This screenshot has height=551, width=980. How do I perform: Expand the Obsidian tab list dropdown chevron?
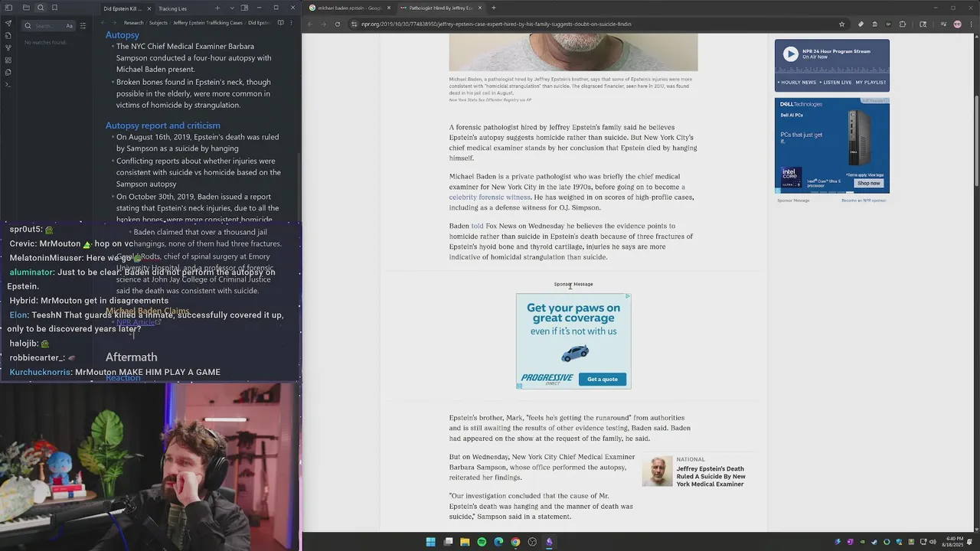point(232,8)
